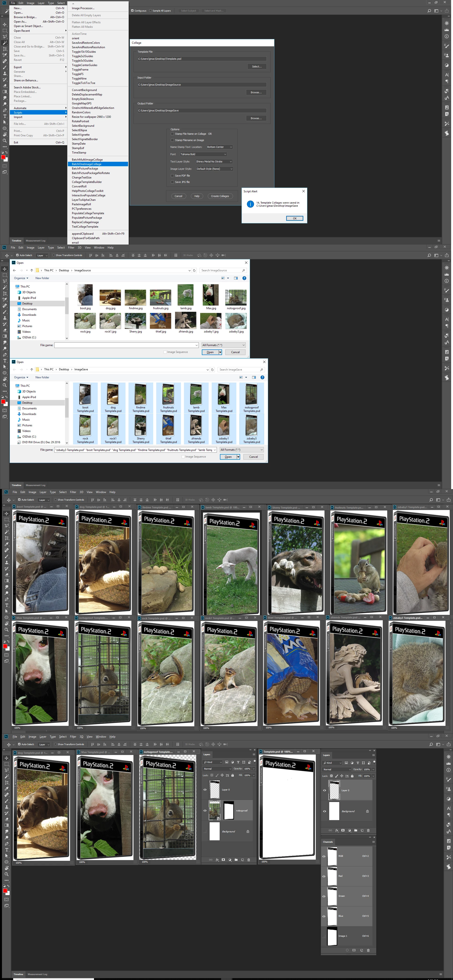Click create new channel icon in Channels panel
This screenshot has width=453, height=980.
coord(361,950)
